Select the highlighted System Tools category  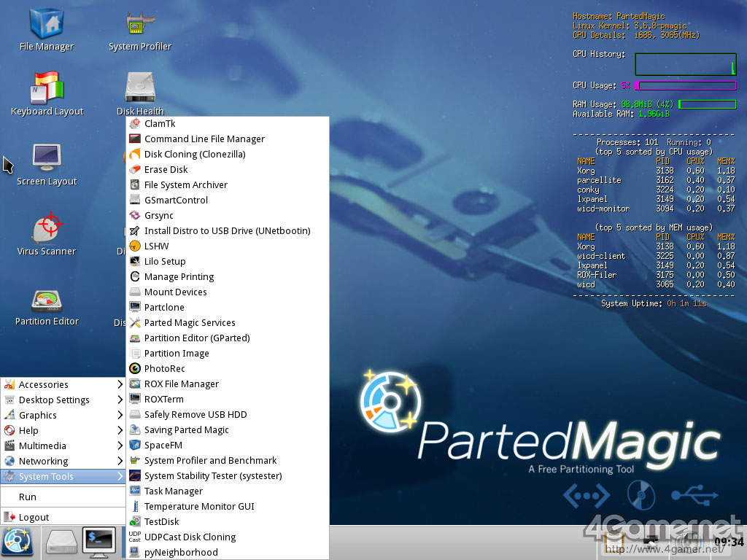click(x=63, y=476)
